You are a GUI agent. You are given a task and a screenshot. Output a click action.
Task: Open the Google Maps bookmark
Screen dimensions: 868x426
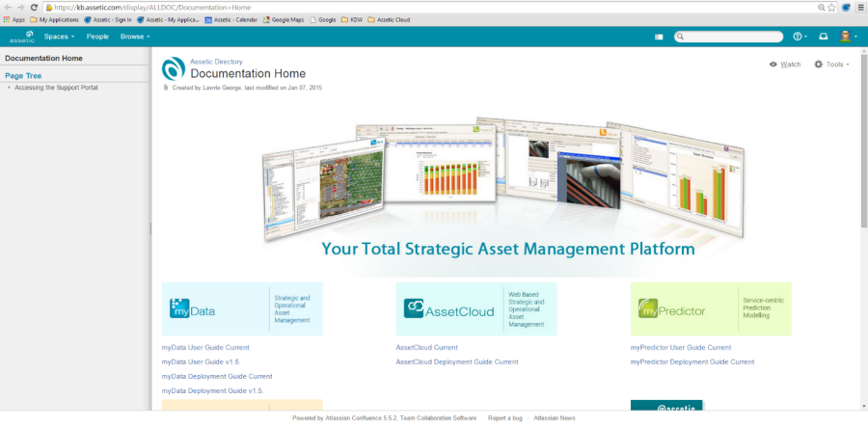(284, 20)
